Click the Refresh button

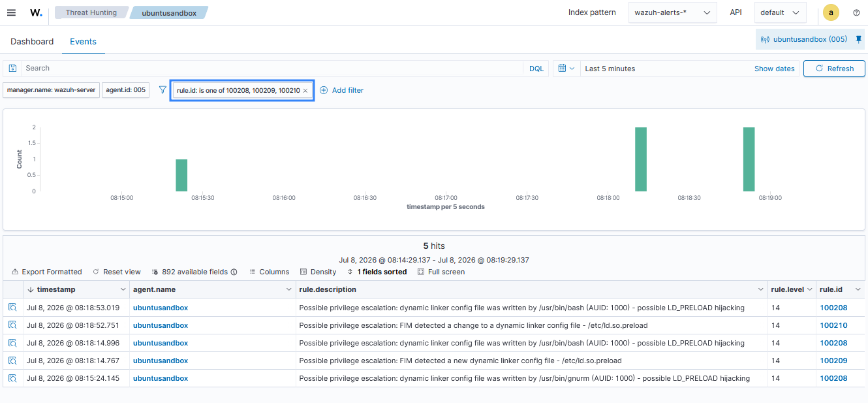point(834,68)
